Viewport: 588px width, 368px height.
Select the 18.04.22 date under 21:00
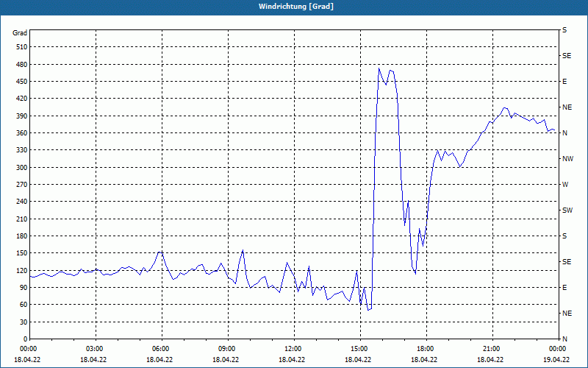click(x=490, y=359)
